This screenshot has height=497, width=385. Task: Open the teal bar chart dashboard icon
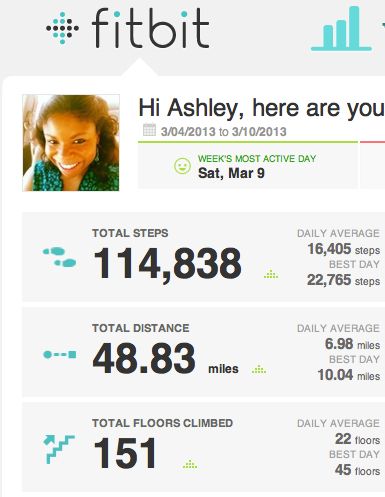coord(341,29)
